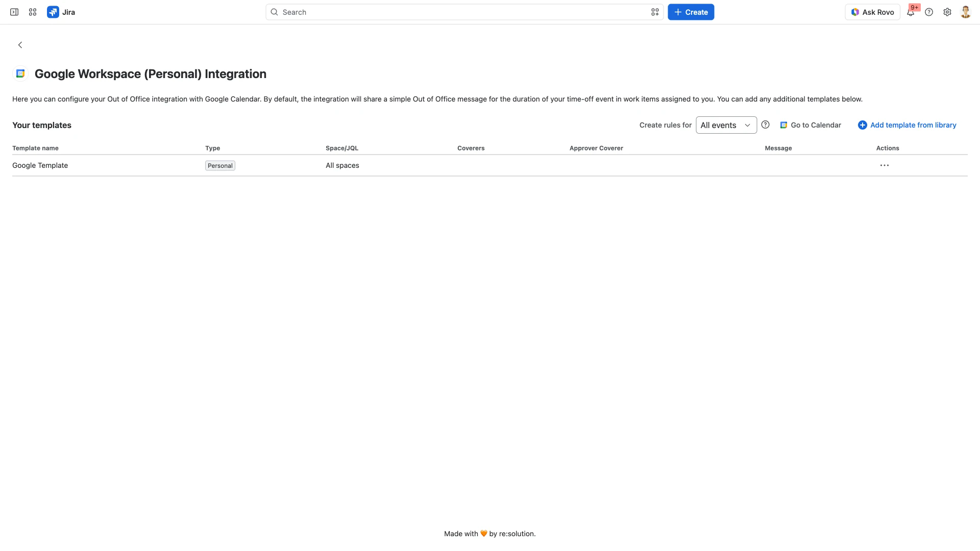The width and height of the screenshot is (980, 551).
Task: Click the Made with by re:solution footer
Action: (490, 534)
